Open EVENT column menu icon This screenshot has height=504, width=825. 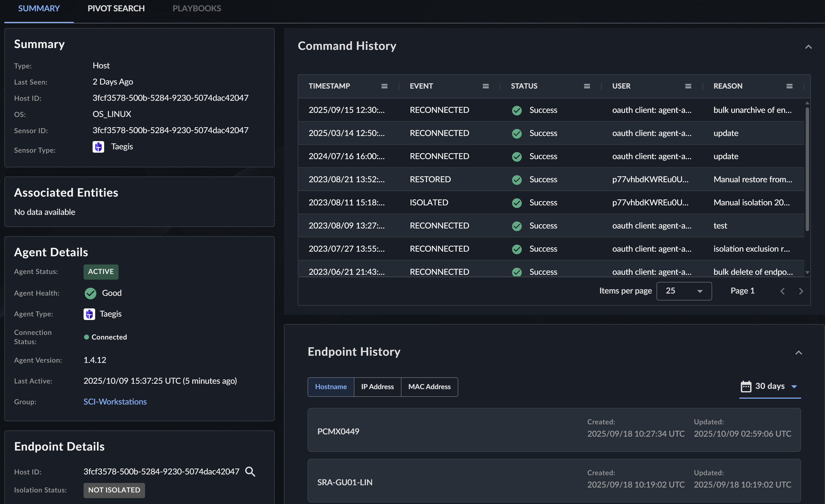point(486,86)
